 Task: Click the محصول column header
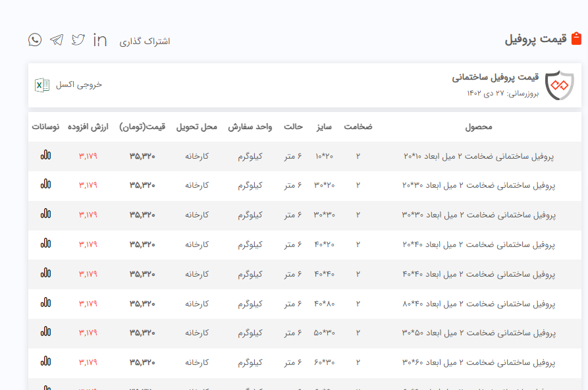478,126
